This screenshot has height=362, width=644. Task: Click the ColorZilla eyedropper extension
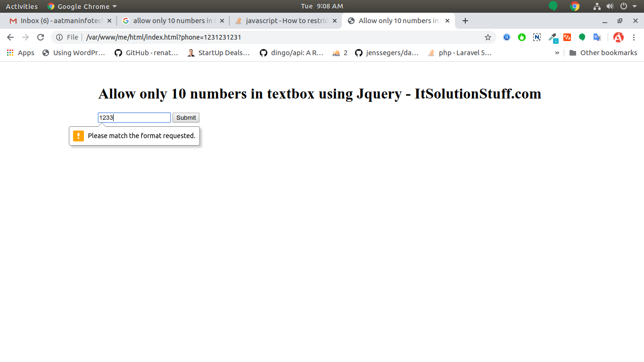pos(553,37)
